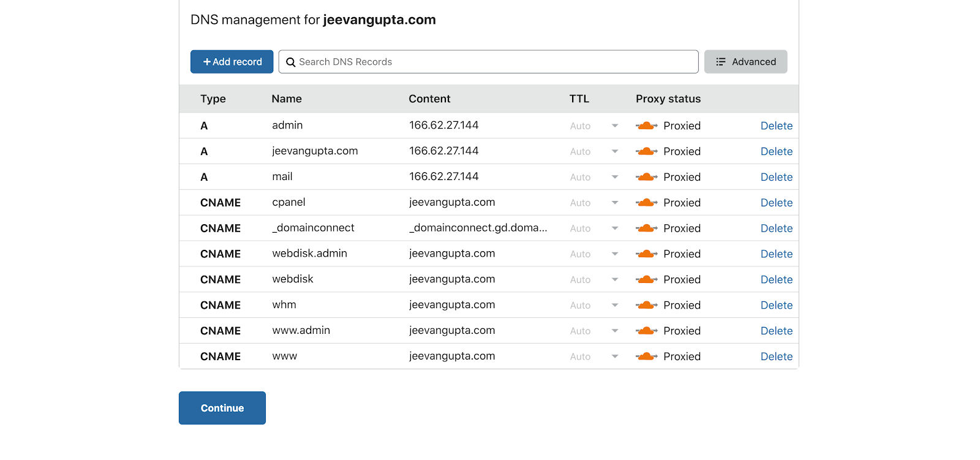Click the Continue button
Screen dimensions: 980x460
tap(222, 408)
